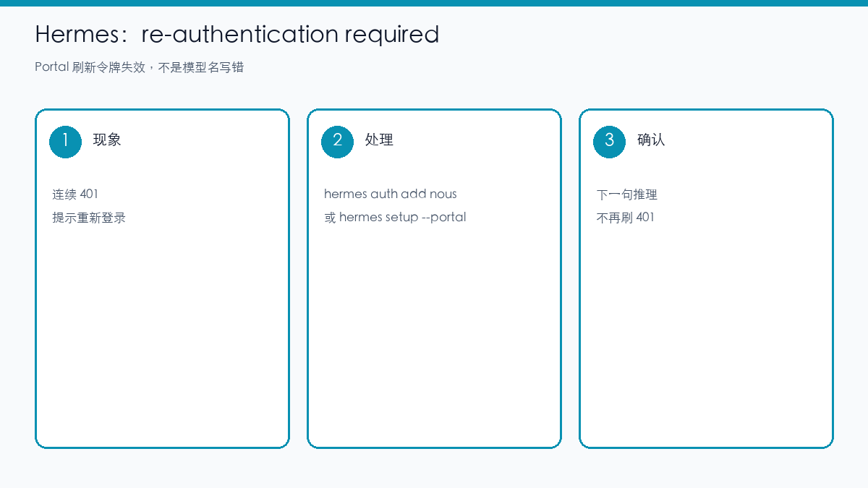
Task: Click the text '下一句推理'
Action: pos(627,194)
